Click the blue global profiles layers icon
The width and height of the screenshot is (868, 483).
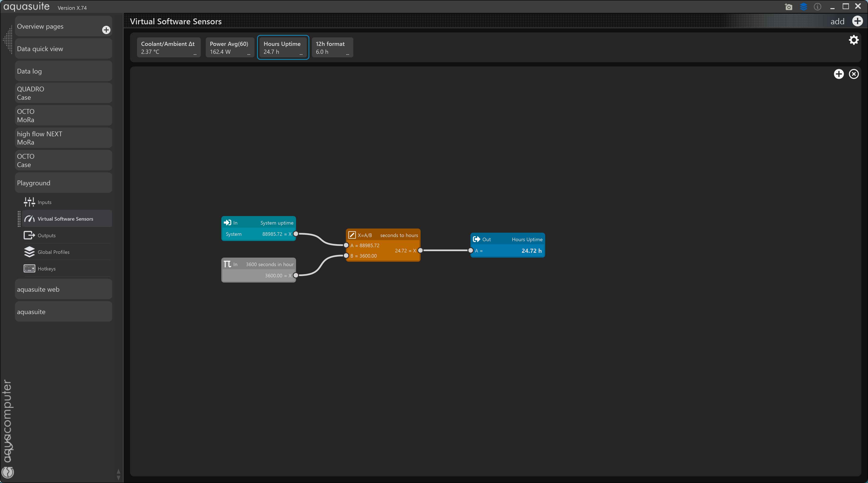[803, 7]
